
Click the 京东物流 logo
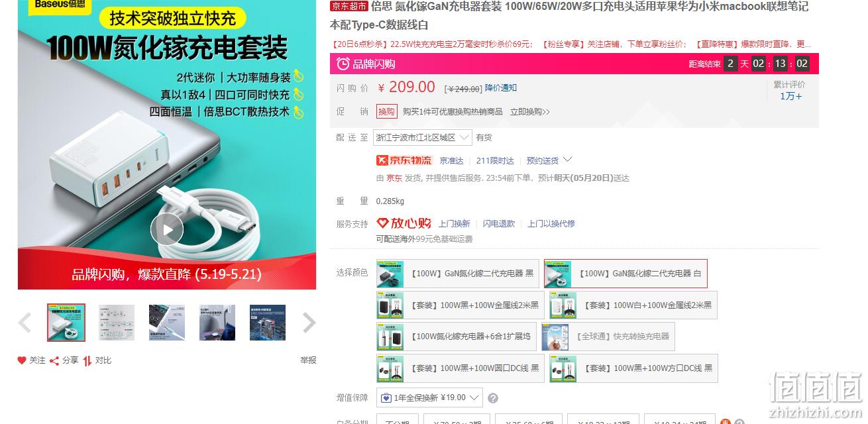click(404, 160)
